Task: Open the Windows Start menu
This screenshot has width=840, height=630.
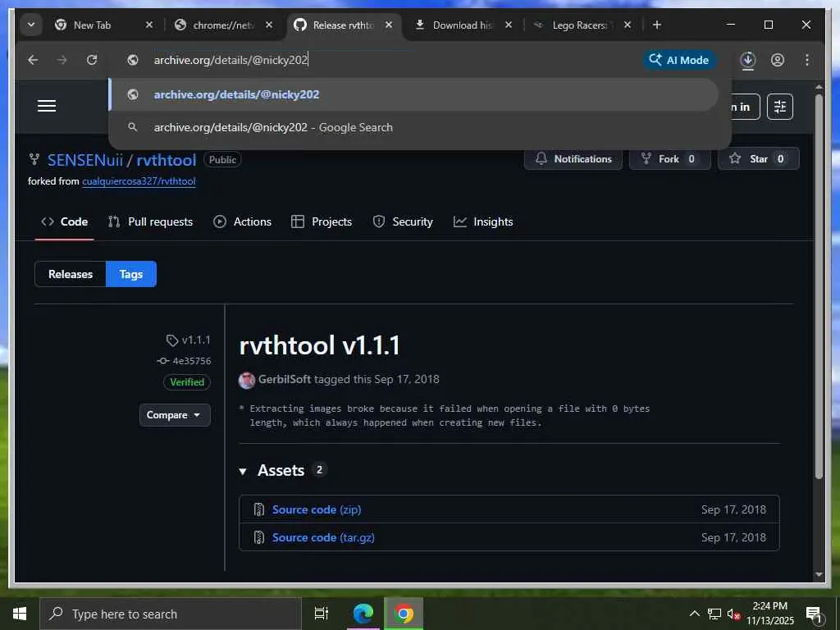Action: tap(20, 614)
